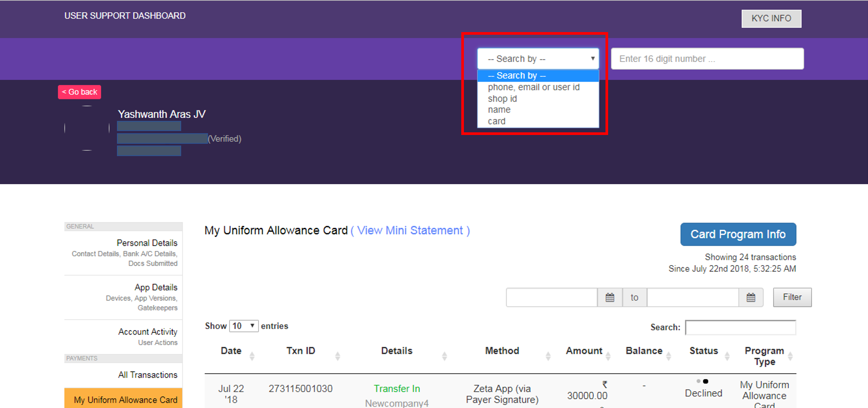Viewport: 868px width, 408px height.
Task: Focus the start date input field
Action: click(x=552, y=298)
